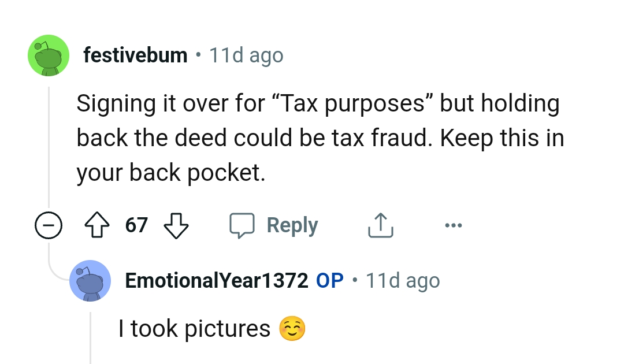The width and height of the screenshot is (624, 364).
Task: Click the 11d ago timestamp
Action: [246, 55]
